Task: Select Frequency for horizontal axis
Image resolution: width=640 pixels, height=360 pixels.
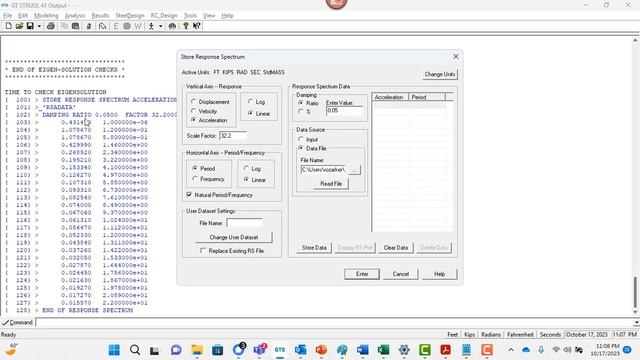Action: point(195,179)
